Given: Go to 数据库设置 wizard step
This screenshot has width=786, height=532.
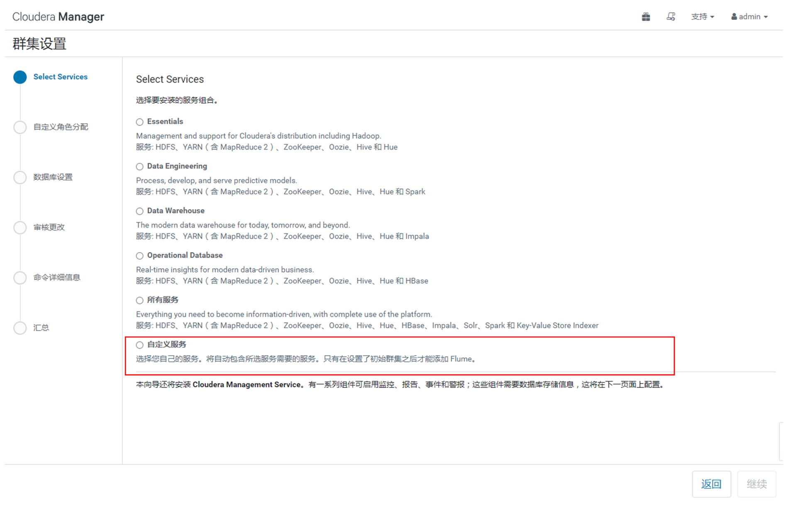Looking at the screenshot, I should [53, 177].
